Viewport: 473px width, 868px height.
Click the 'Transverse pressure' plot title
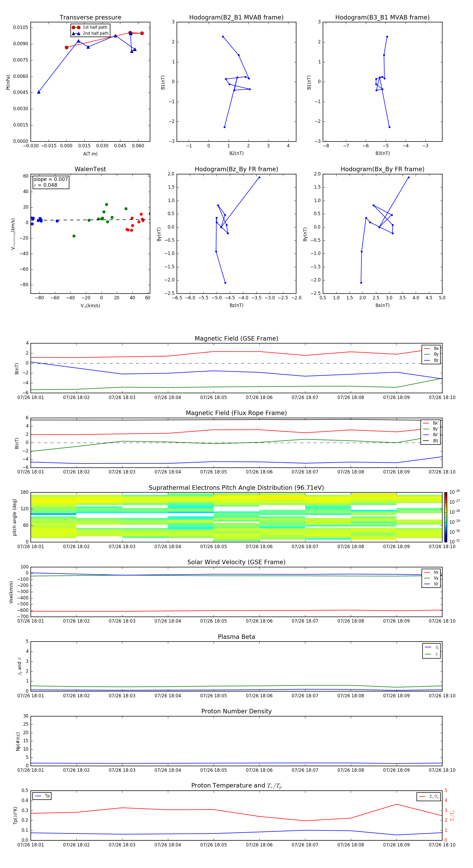(90, 18)
